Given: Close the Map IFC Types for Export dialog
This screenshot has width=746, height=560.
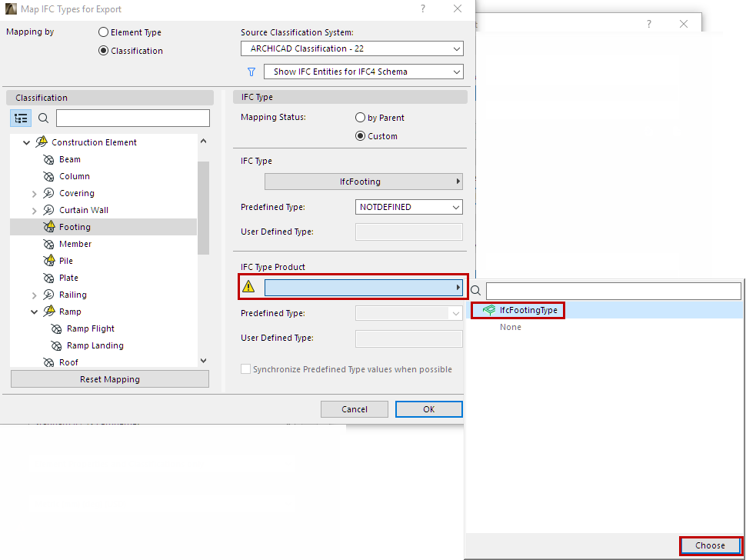Looking at the screenshot, I should pyautogui.click(x=457, y=8).
